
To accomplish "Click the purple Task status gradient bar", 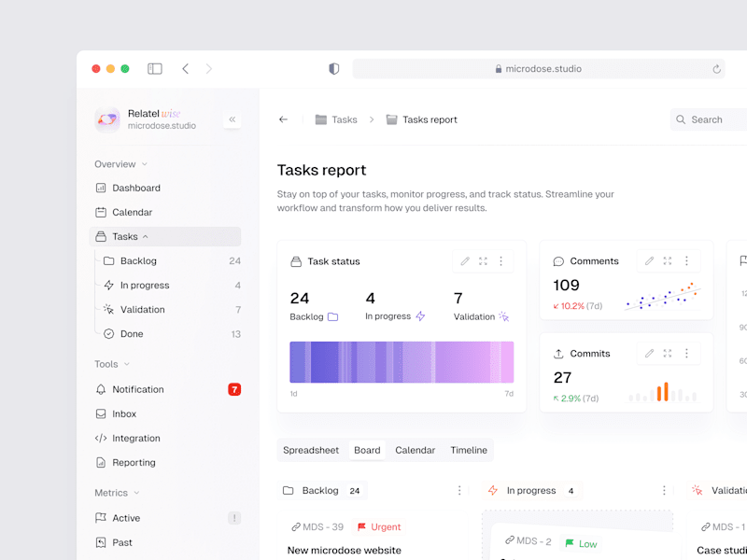I will [402, 362].
